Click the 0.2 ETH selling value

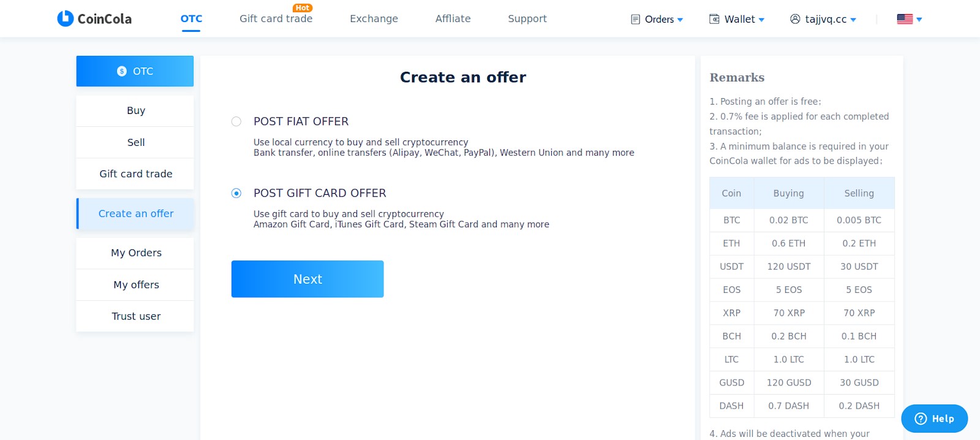click(859, 243)
